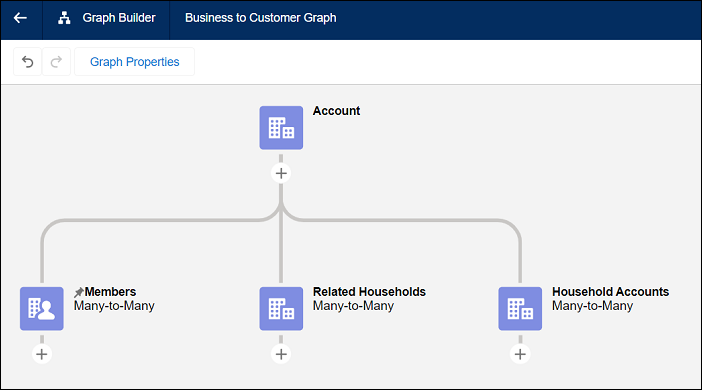Click the Graph Builder hierarchy icon
Image resolution: width=702 pixels, height=390 pixels.
point(64,18)
